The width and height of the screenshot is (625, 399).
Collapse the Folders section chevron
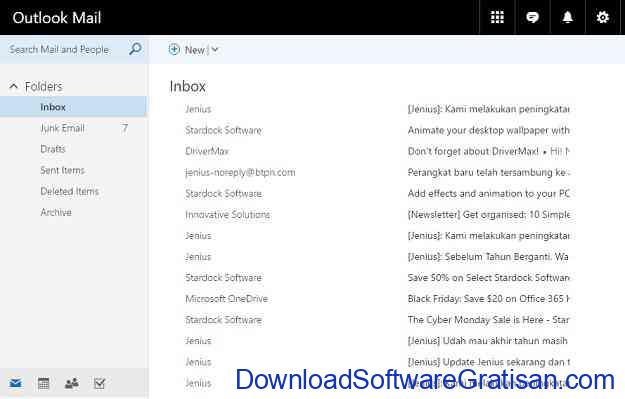pos(14,86)
